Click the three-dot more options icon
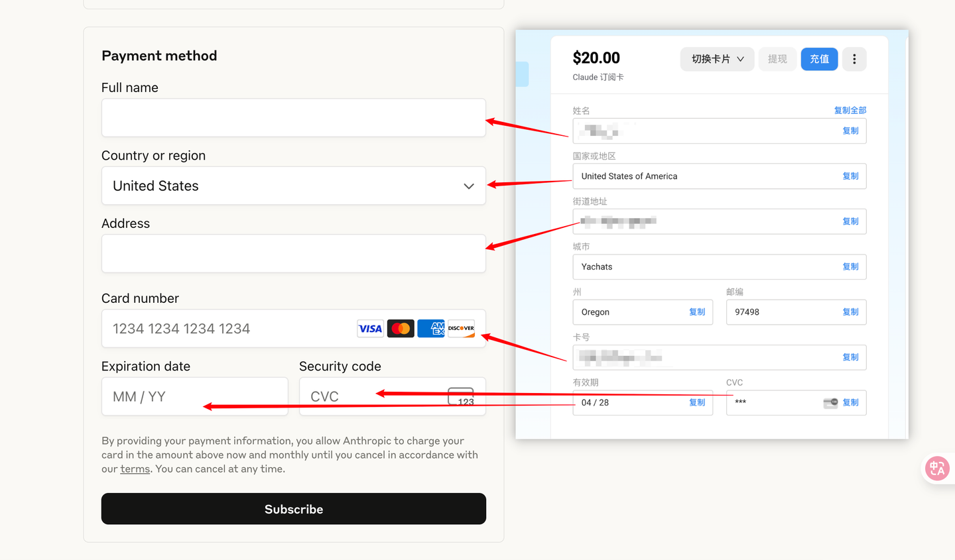The image size is (955, 560). tap(854, 59)
